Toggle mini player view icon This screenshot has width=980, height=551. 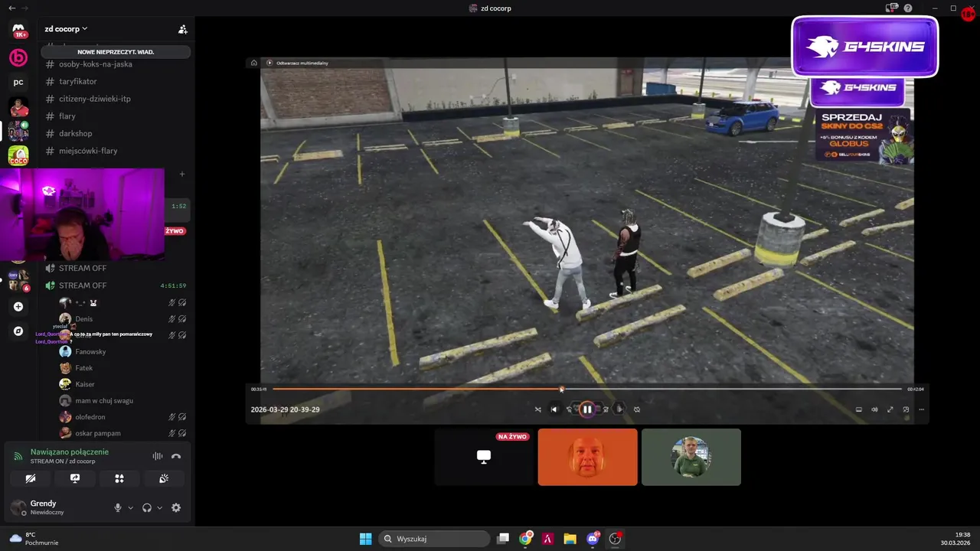tap(858, 409)
